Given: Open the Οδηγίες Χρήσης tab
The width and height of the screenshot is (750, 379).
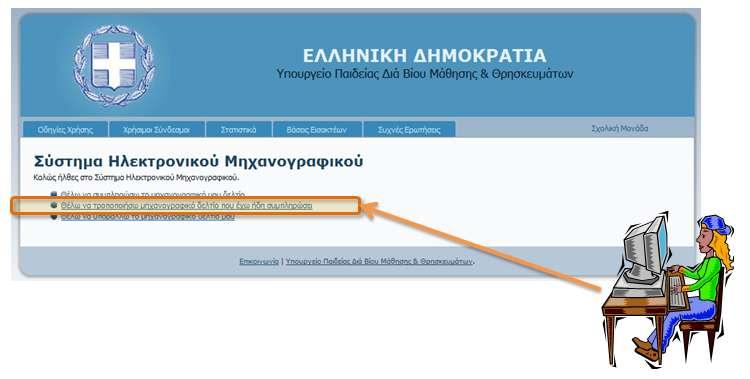Looking at the screenshot, I should 66,130.
